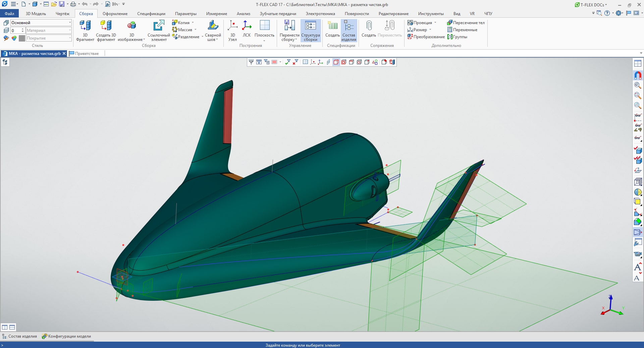Click the Массив tool
Image resolution: width=644 pixels, height=348 pixels.
click(182, 30)
